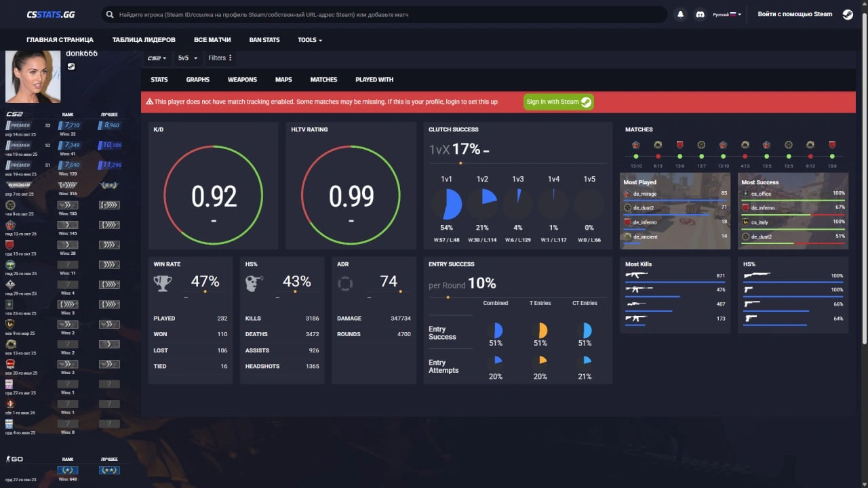This screenshot has width=868, height=488.
Task: Go to Ban Stats page
Action: click(x=264, y=40)
